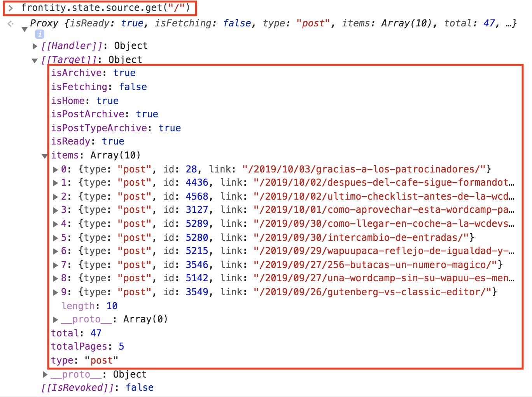
Task: Expand item 8 with id 5142
Action: pyautogui.click(x=56, y=279)
